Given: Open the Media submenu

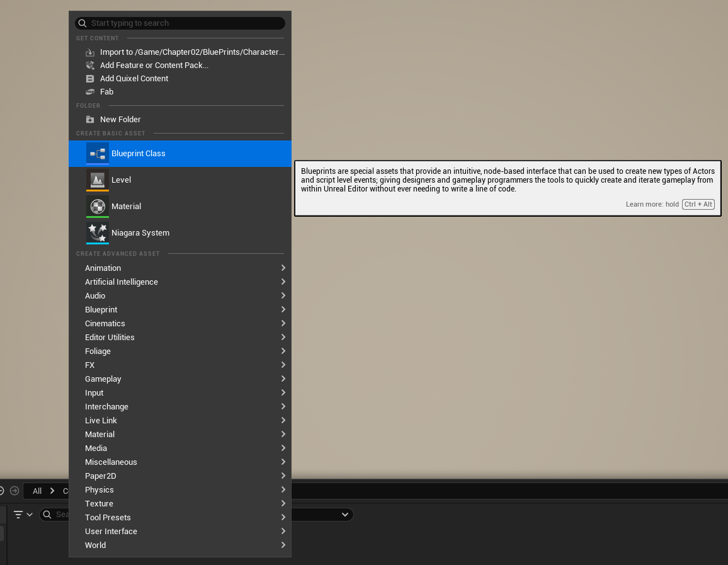Looking at the screenshot, I should point(179,448).
